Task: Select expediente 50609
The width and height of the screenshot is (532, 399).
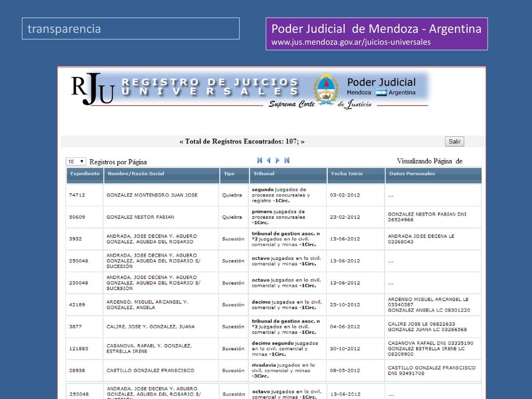Action: [77, 217]
